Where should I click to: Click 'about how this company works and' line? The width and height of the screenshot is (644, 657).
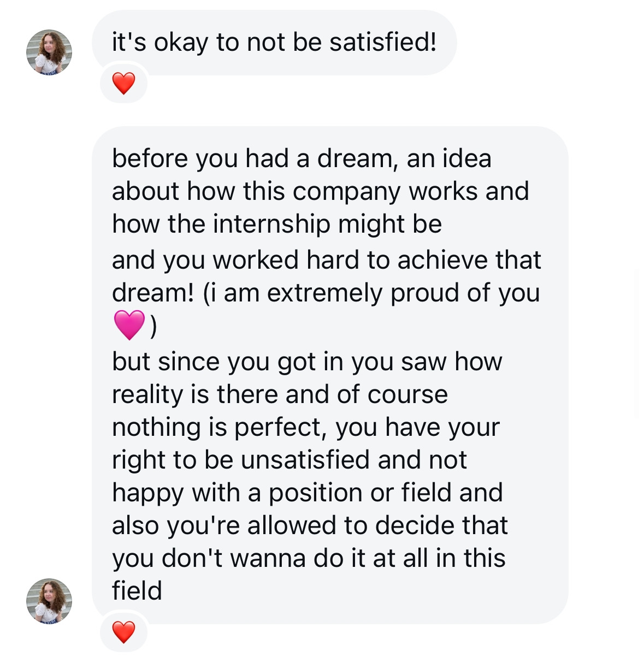(x=320, y=191)
